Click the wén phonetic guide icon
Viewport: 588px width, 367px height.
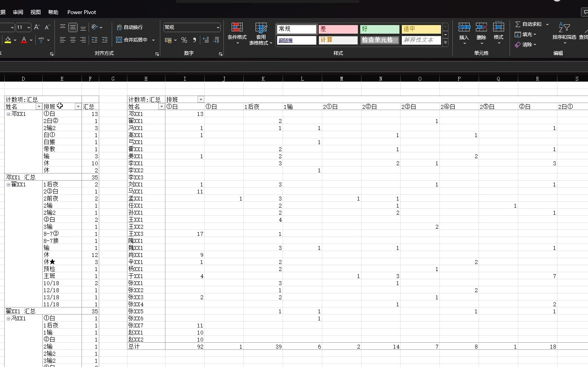[41, 40]
